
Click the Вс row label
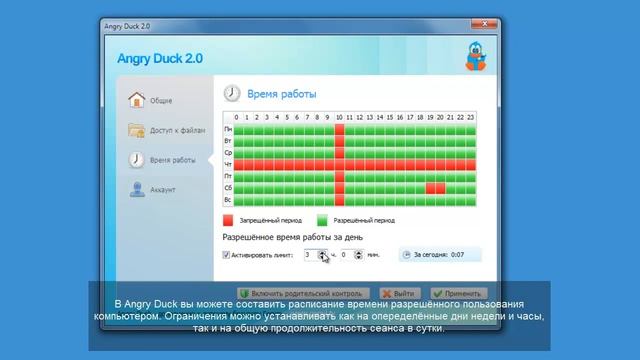tap(228, 200)
